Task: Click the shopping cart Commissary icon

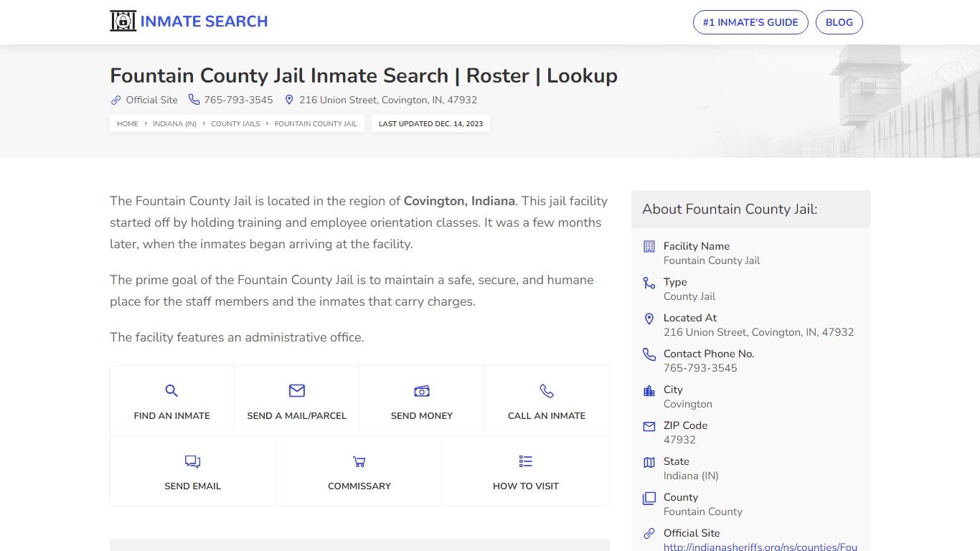Action: pos(359,461)
